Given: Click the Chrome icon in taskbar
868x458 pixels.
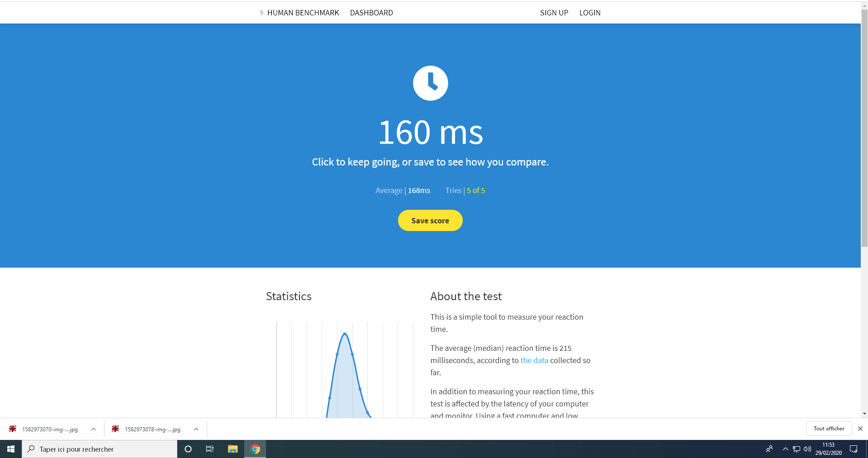Looking at the screenshot, I should (x=255, y=449).
